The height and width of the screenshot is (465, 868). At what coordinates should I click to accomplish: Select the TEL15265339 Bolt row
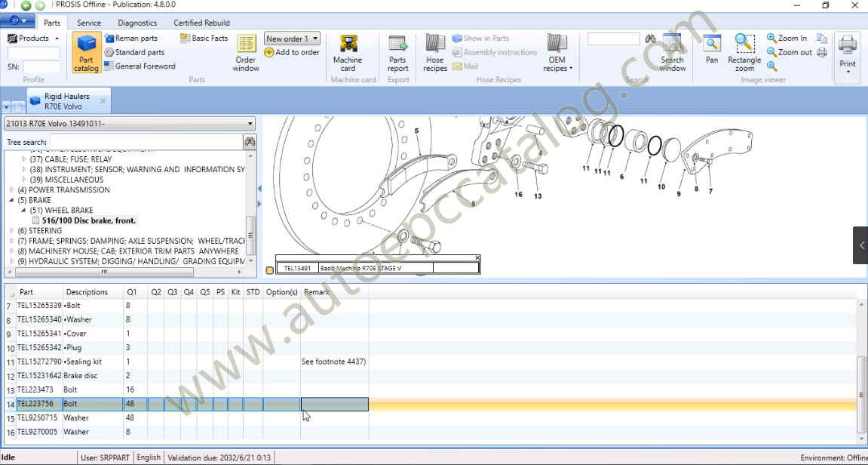click(x=187, y=306)
